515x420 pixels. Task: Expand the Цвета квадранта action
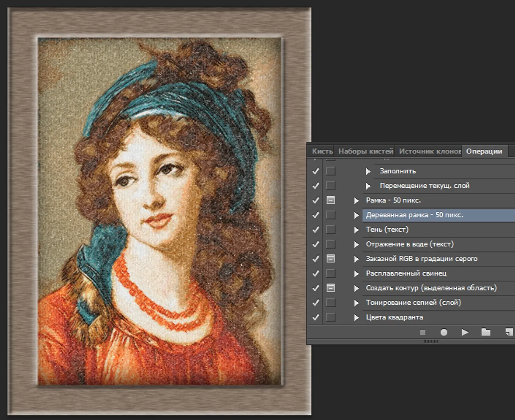(356, 317)
